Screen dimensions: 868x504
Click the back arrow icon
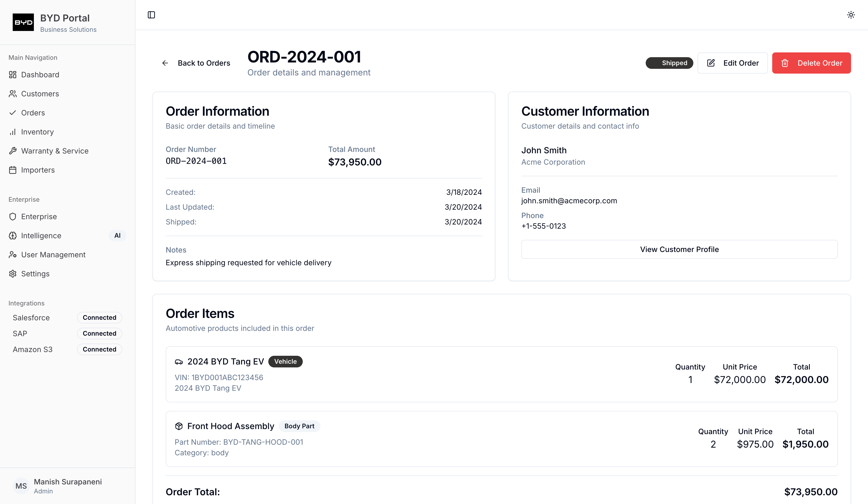[165, 63]
